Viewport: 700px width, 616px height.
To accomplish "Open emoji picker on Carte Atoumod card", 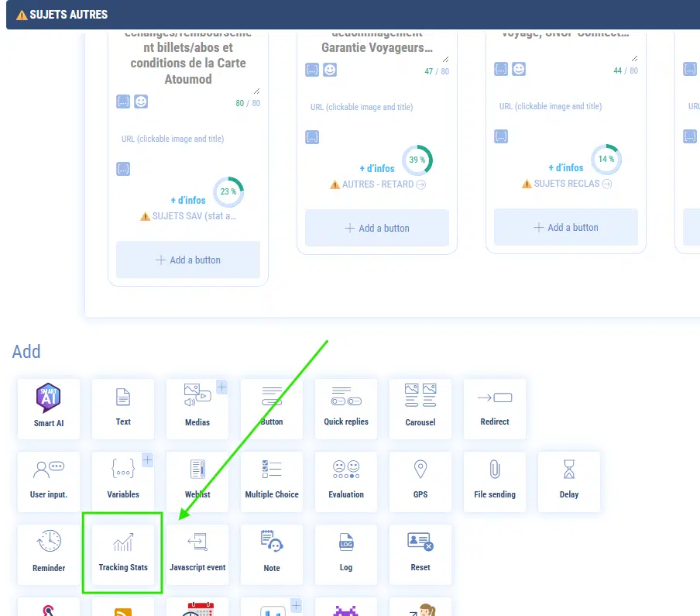I will [141, 102].
